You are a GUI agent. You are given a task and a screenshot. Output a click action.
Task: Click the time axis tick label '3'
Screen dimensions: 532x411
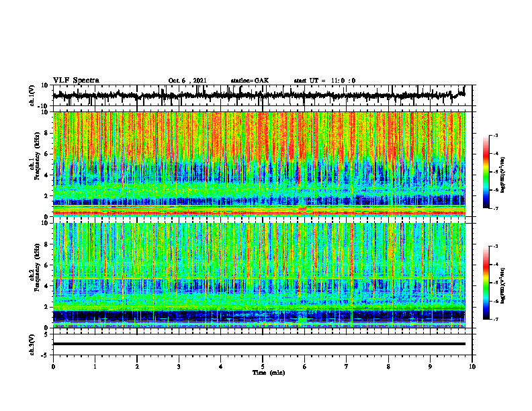coord(179,367)
